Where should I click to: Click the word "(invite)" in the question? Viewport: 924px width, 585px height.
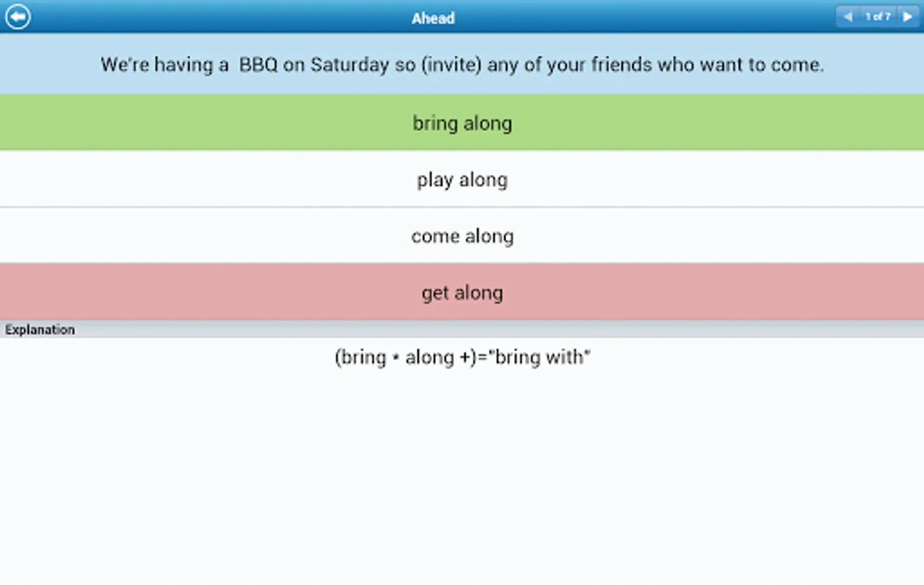[x=452, y=65]
